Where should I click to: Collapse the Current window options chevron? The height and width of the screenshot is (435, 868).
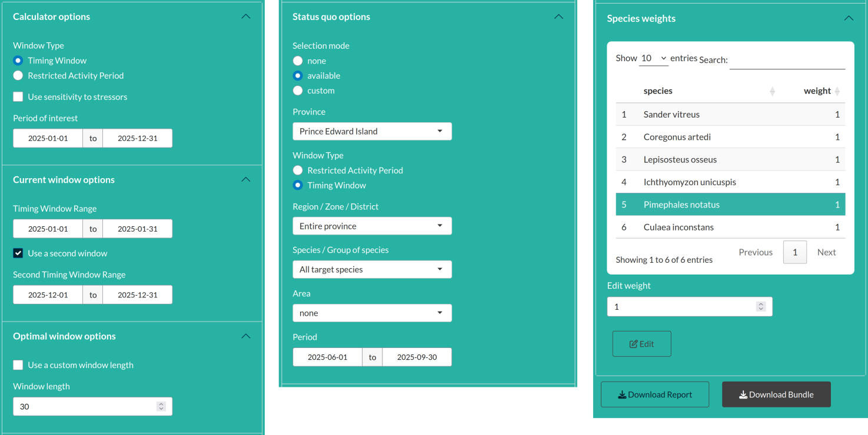pyautogui.click(x=246, y=179)
